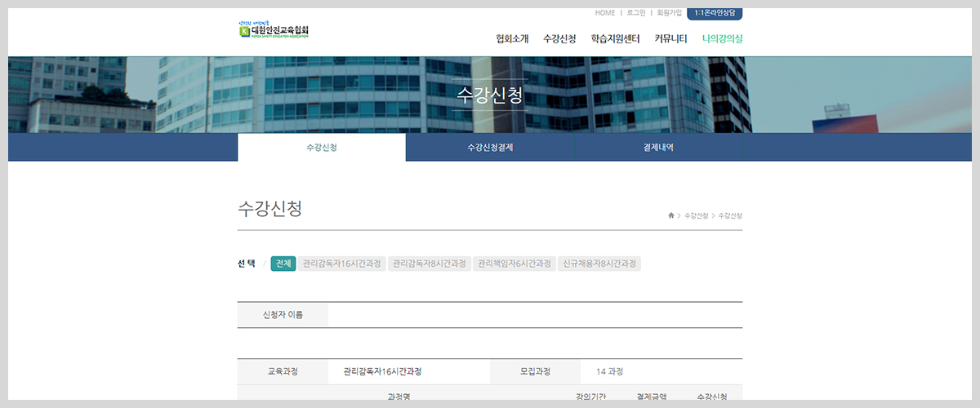Choose the 관리책임자6시간과정 filter
This screenshot has width=980, height=408.
click(514, 264)
